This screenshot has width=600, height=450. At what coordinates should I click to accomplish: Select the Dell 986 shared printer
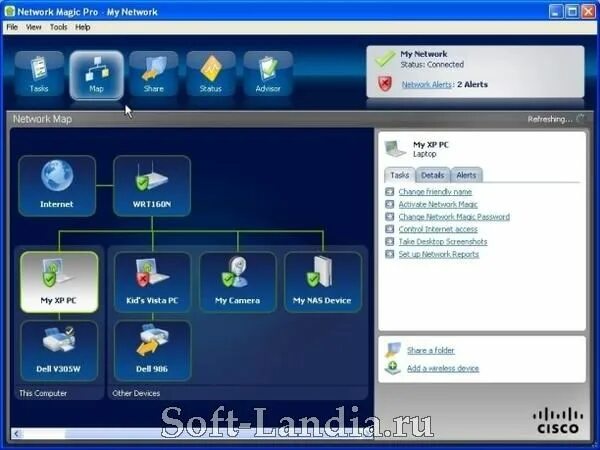click(152, 351)
